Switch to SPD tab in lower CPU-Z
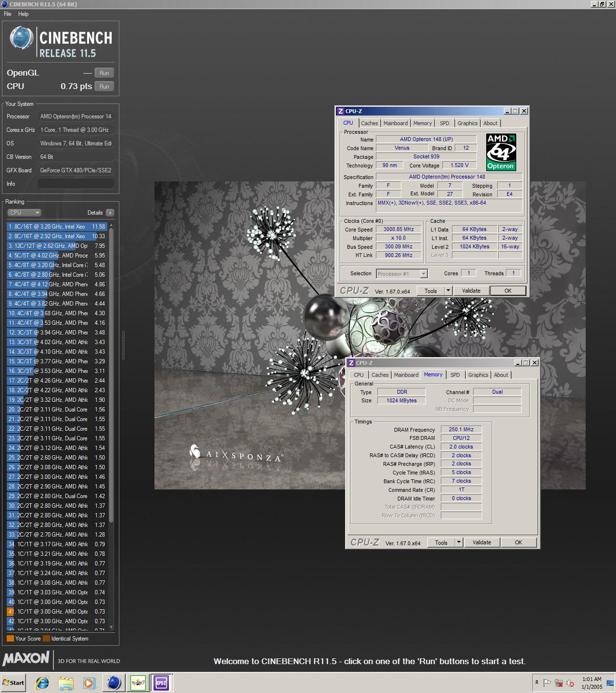Viewport: 616px width, 693px height. tap(455, 375)
